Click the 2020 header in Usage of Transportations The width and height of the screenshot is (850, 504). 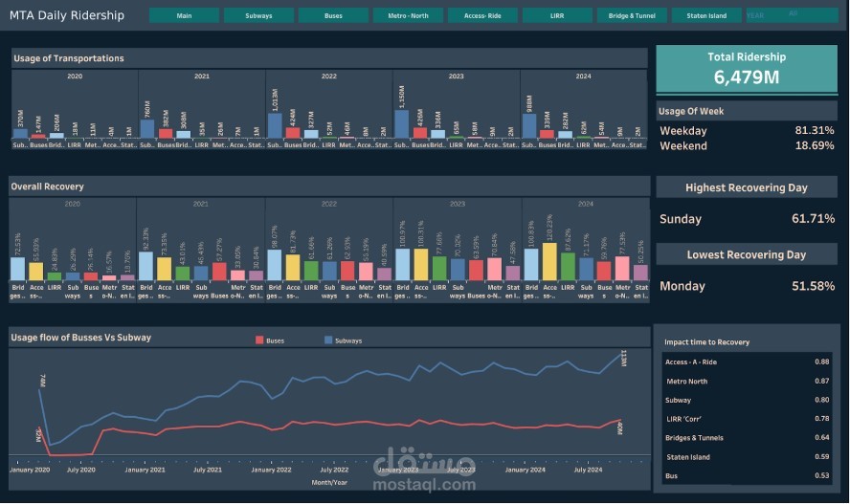coord(75,77)
